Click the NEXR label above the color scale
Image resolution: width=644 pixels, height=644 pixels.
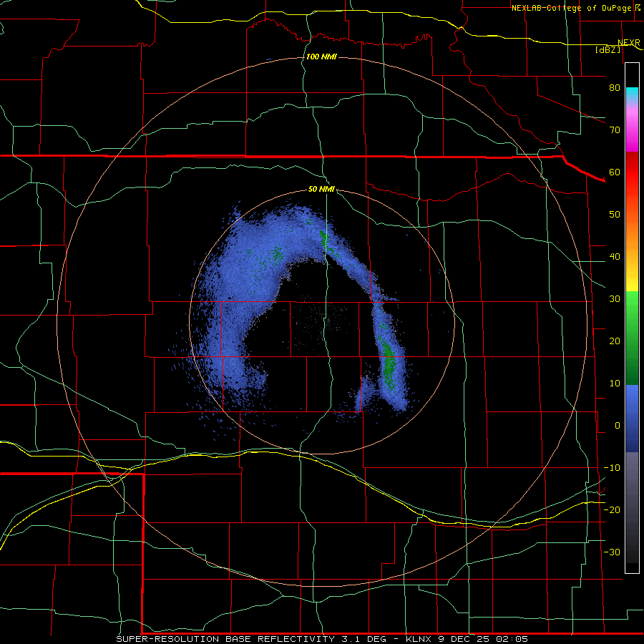coord(629,43)
